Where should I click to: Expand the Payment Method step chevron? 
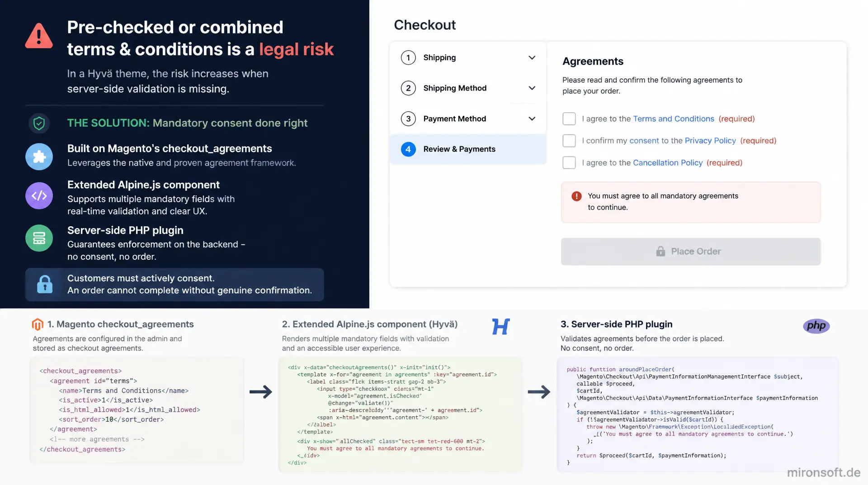[x=532, y=119]
